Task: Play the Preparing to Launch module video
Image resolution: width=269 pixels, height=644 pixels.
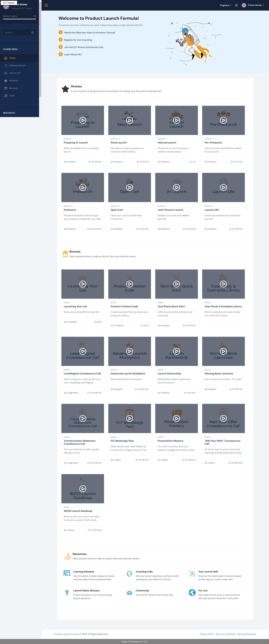Action: pos(83,120)
